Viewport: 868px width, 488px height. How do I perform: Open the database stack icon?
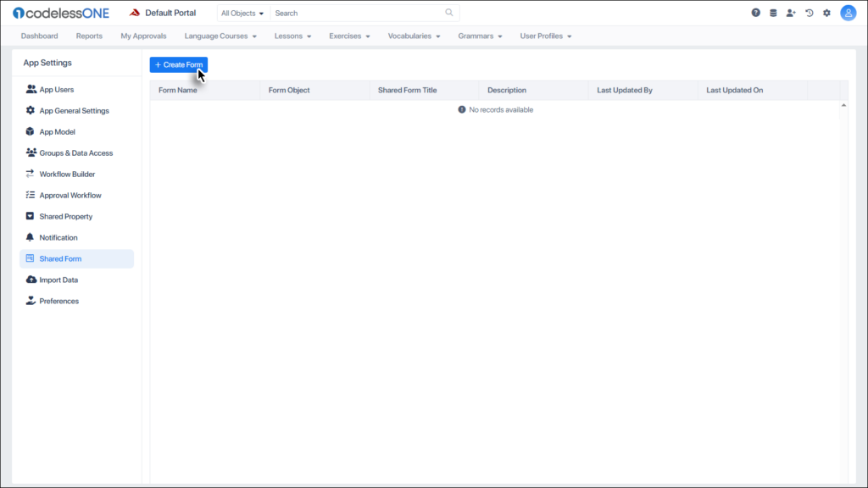pyautogui.click(x=773, y=13)
